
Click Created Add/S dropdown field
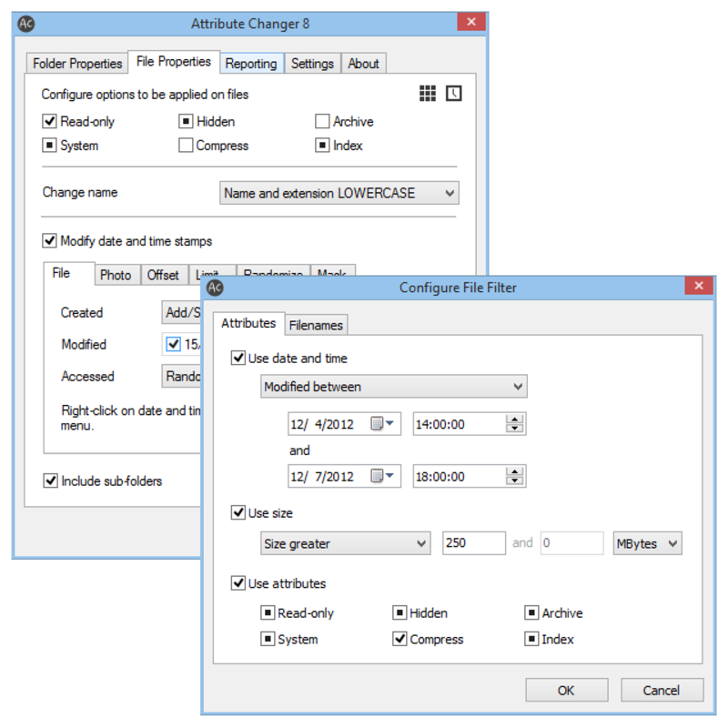(181, 312)
